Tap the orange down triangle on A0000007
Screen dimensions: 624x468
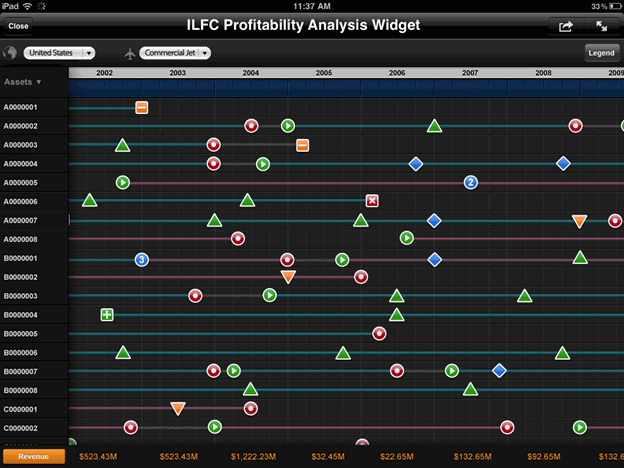point(579,221)
